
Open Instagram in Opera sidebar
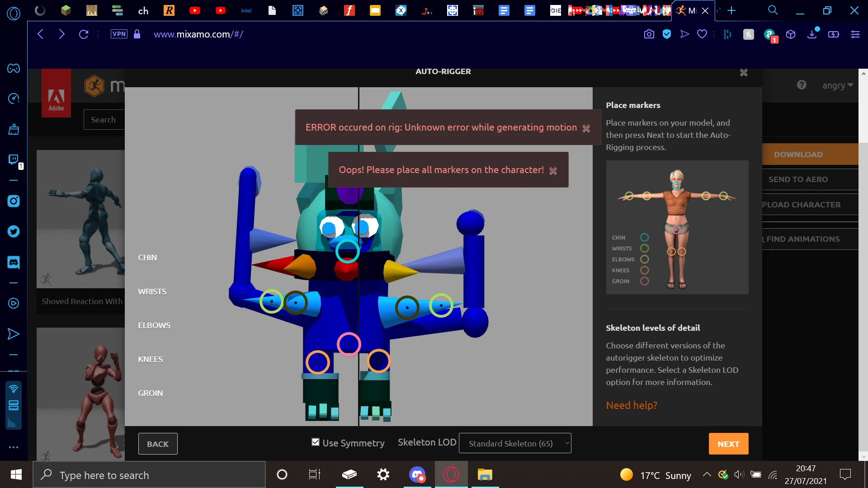[14, 201]
